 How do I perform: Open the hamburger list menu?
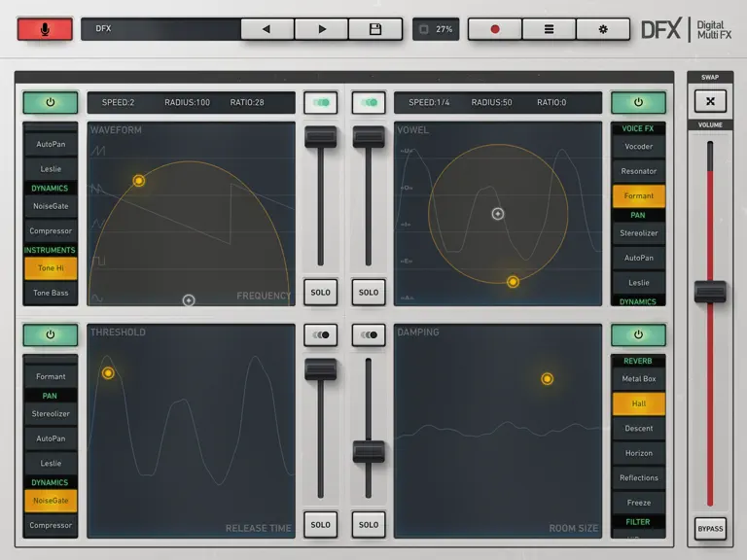tap(549, 29)
